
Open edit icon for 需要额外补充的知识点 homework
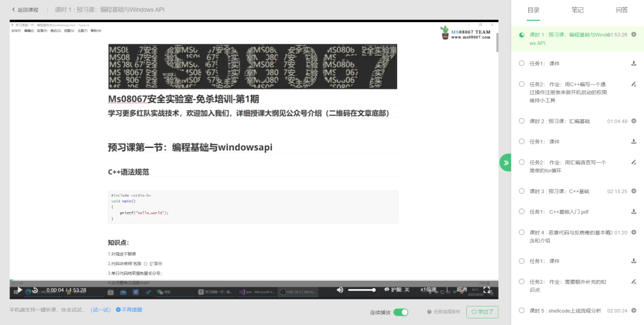[634, 281]
